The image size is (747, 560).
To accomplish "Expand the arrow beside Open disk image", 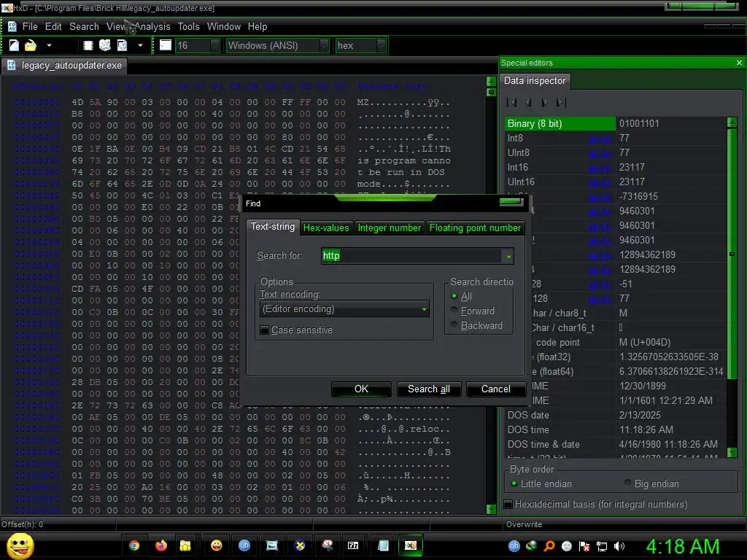I will coord(140,45).
